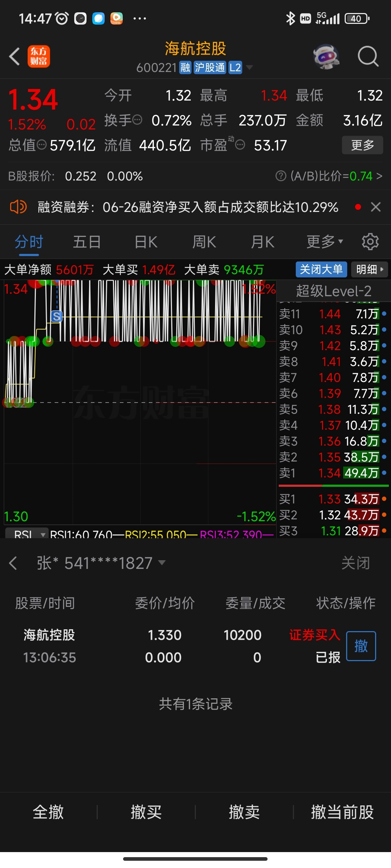This screenshot has width=391, height=868.
Task: Select 卖5 row at 1.38
Action: [x=332, y=409]
